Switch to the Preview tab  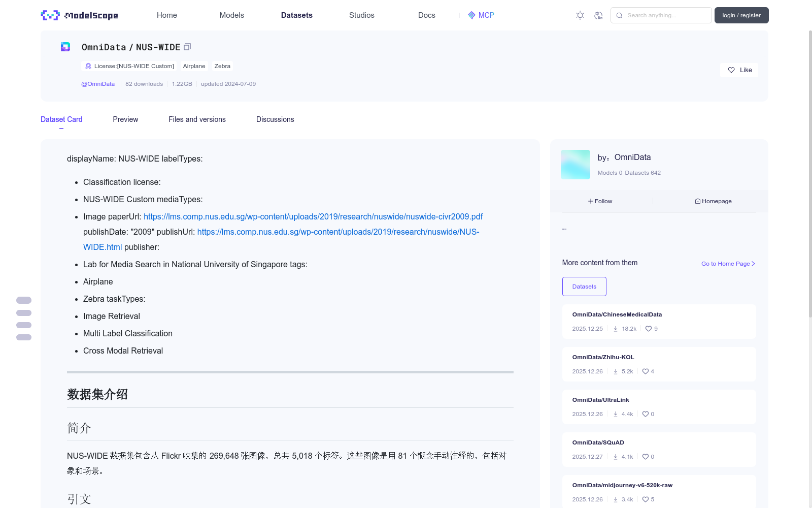pos(125,119)
